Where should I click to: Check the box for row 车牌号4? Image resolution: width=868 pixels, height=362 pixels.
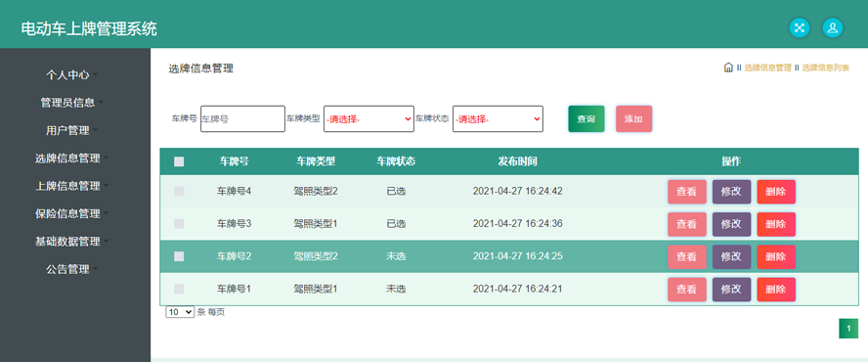tap(179, 191)
